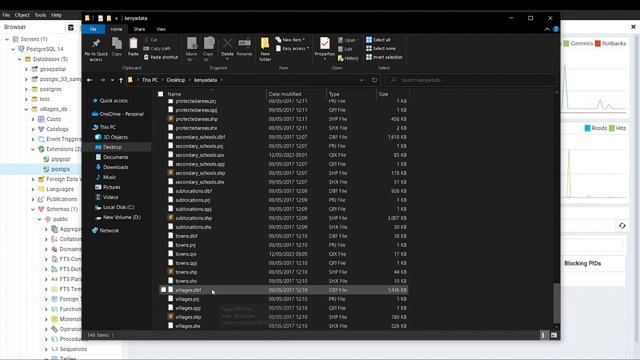Click the file list vertical scrollbar
The image size is (640, 360).
[x=556, y=302]
